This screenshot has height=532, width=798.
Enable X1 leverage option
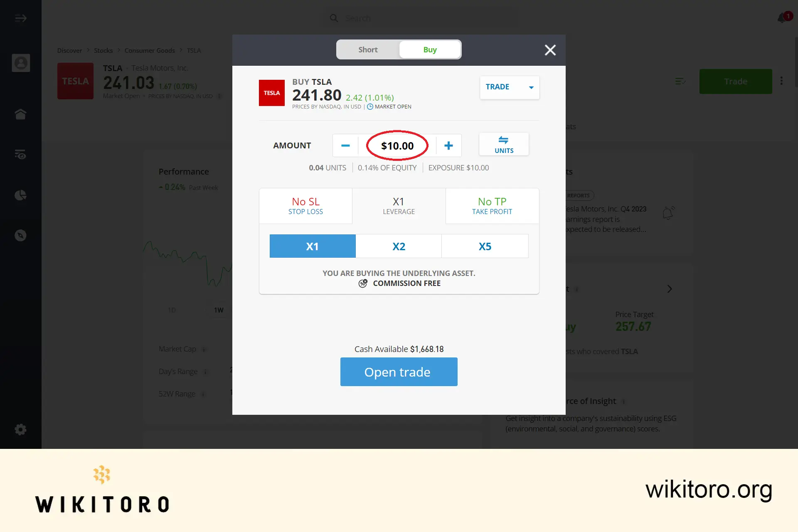[x=312, y=246]
